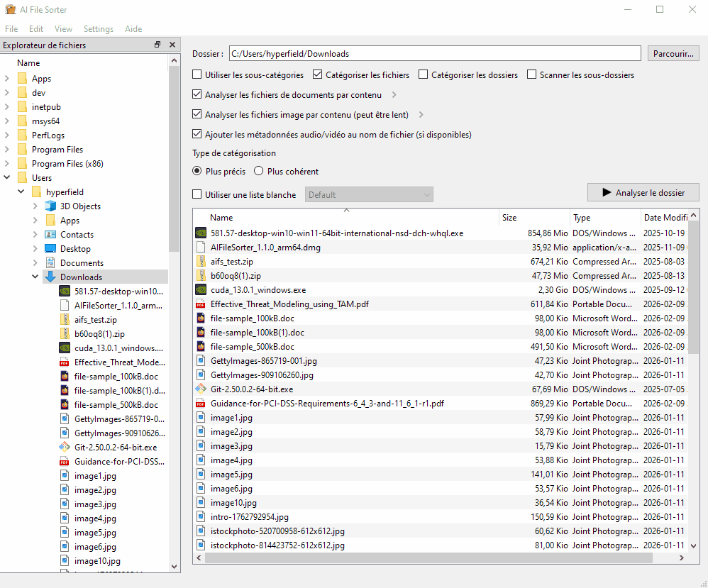Viewport: 708px width, 588px height.
Task: Click the Git installer icon in file list
Action: point(200,389)
